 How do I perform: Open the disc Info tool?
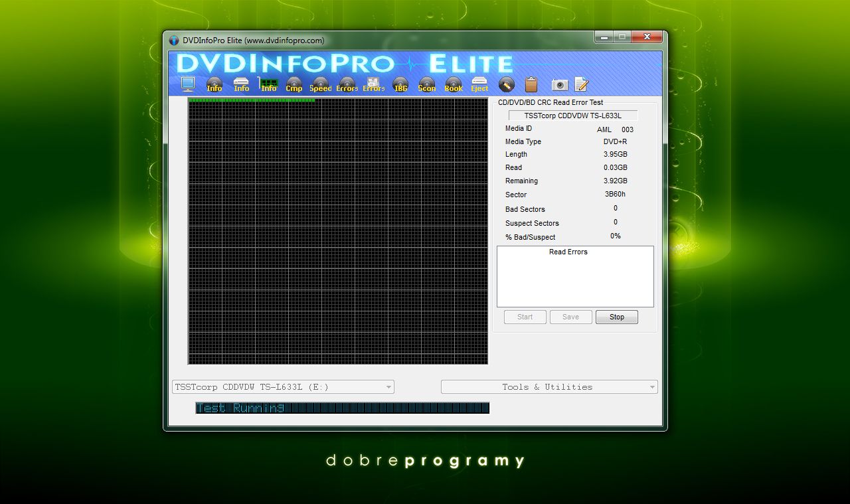(x=214, y=84)
